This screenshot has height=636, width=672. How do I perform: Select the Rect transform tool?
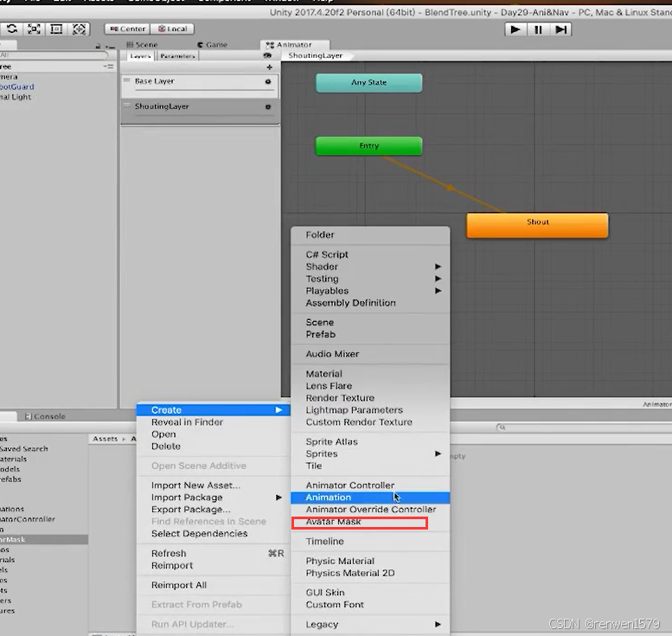coord(56,29)
